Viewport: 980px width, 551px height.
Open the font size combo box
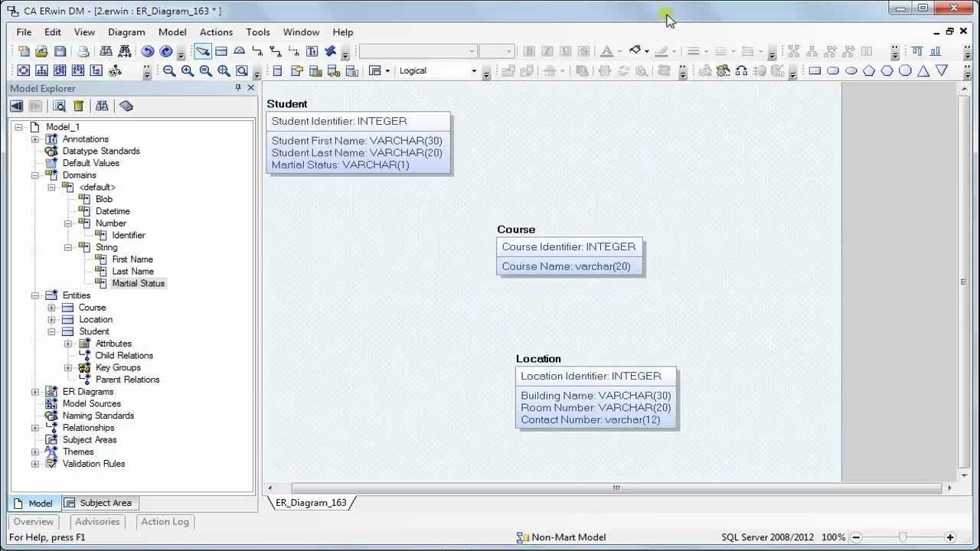click(496, 51)
